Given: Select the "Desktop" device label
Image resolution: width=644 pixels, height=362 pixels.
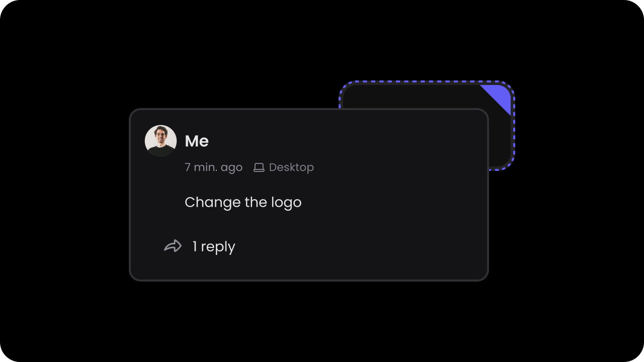Looking at the screenshot, I should tap(291, 167).
